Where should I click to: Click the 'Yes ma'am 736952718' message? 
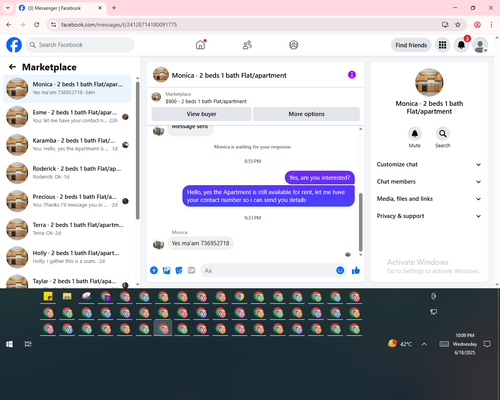200,243
